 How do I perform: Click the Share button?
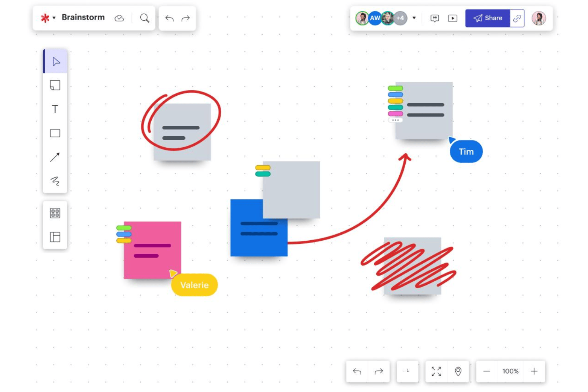pos(487,18)
